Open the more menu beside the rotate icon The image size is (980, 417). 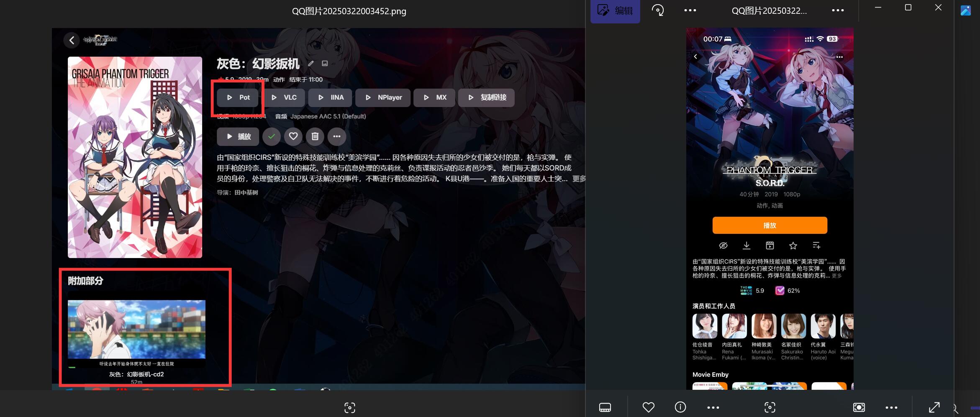tap(690, 10)
